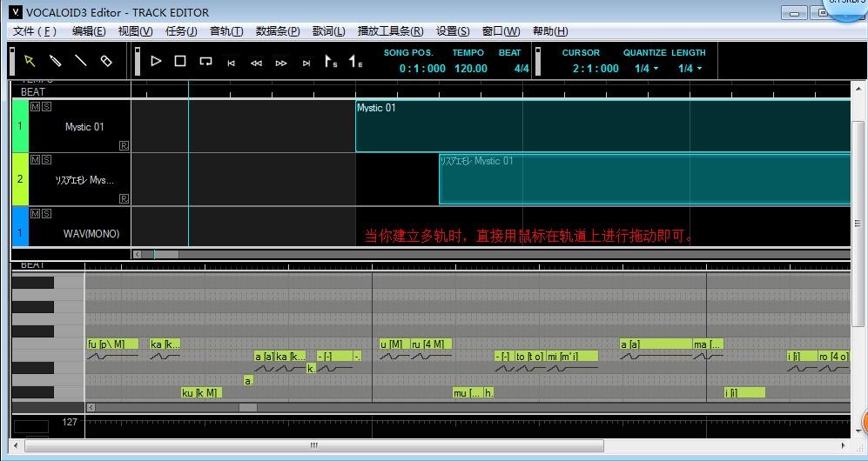Select the note 'to [t o]'

point(530,356)
